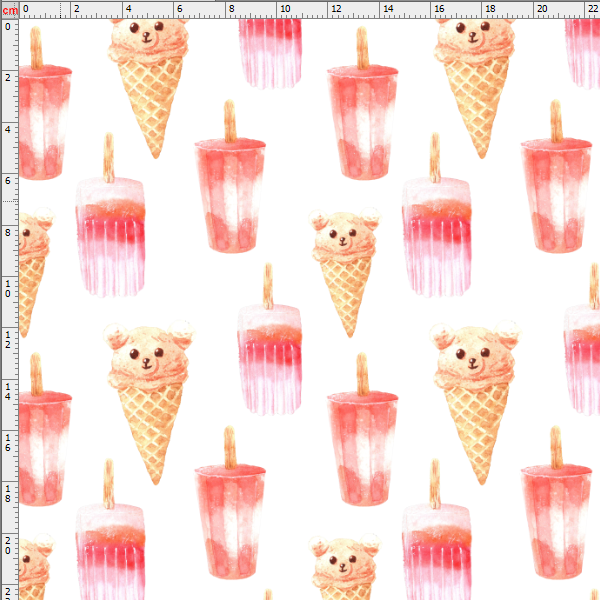600x600 pixels.
Task: Click the 22 mark on horizontal ruler
Action: pos(593,8)
